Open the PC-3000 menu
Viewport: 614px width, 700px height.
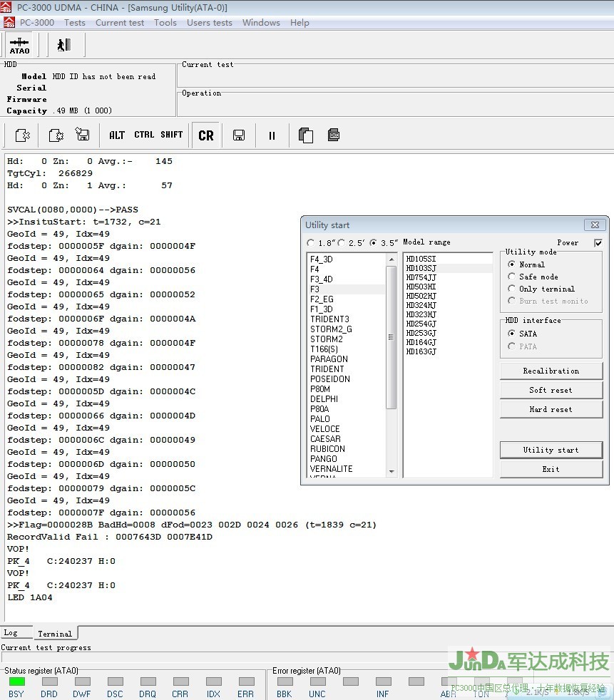pyautogui.click(x=37, y=23)
